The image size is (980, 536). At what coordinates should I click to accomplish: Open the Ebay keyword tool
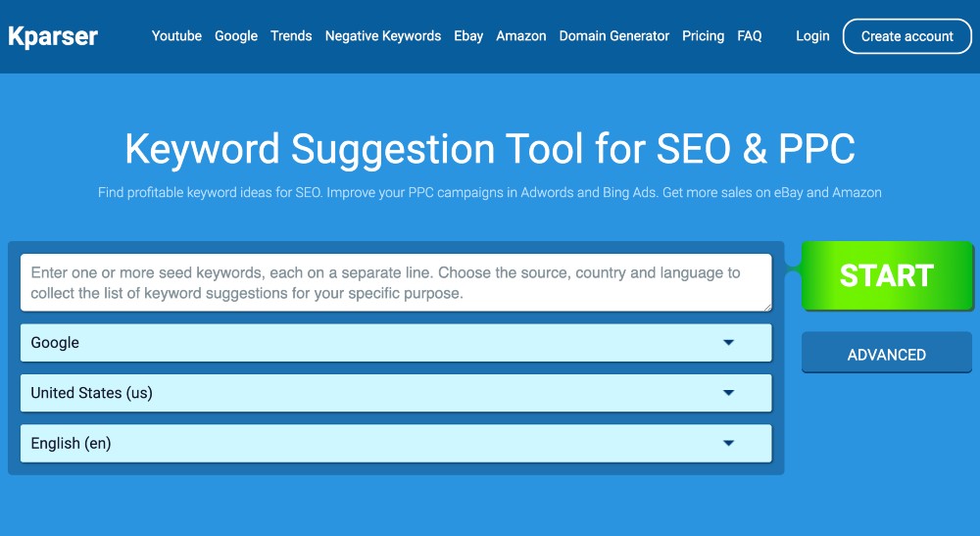click(468, 36)
